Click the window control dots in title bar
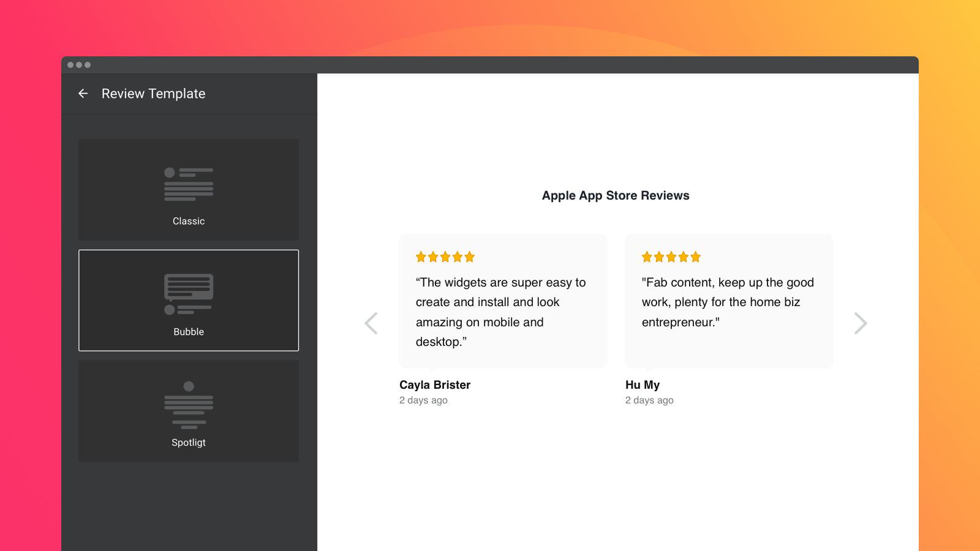This screenshot has height=551, width=980. click(79, 65)
